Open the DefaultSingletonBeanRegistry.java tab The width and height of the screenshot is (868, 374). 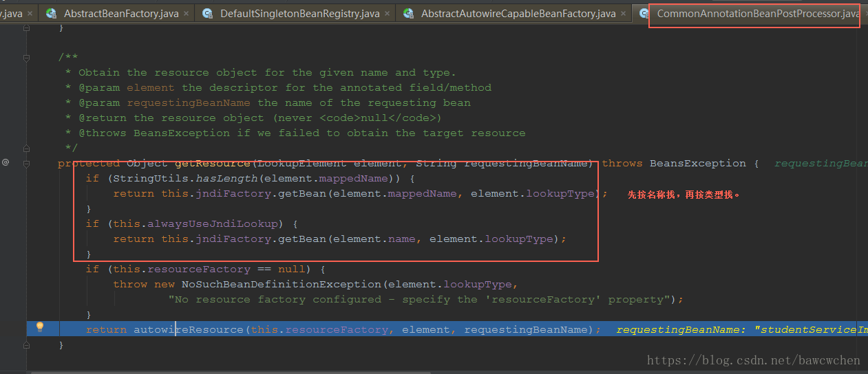299,13
